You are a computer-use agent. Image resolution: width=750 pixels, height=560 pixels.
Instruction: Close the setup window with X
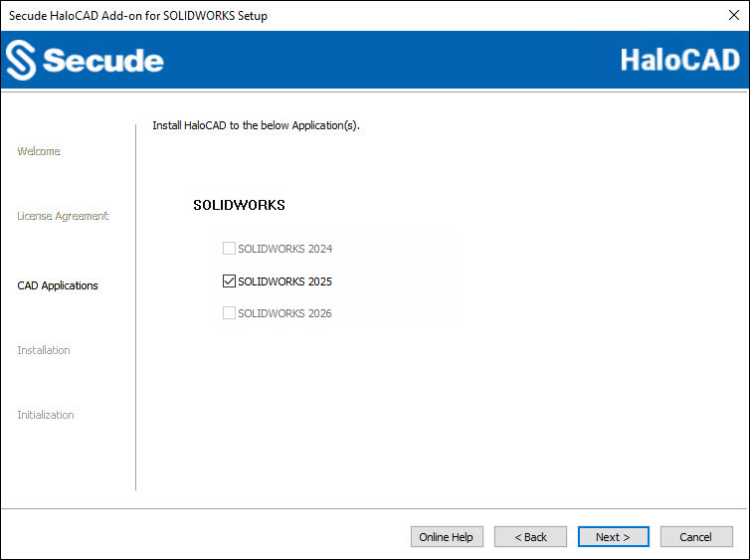point(734,15)
